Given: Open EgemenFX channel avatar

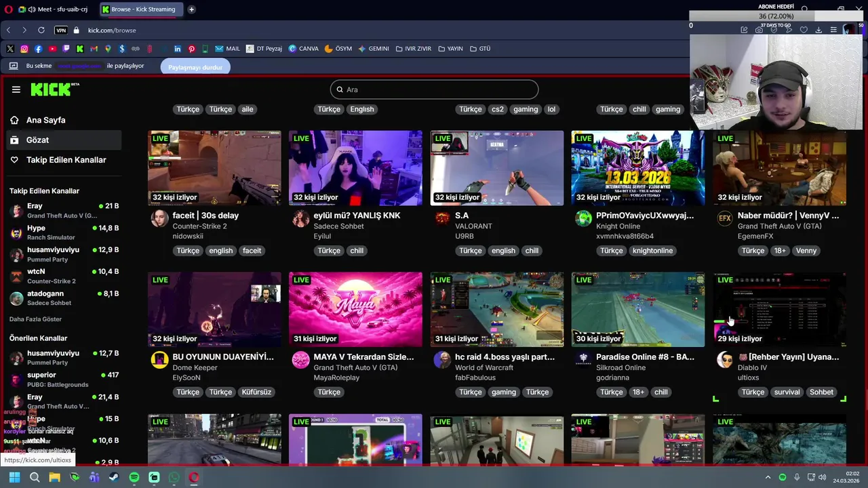Looking at the screenshot, I should [725, 218].
